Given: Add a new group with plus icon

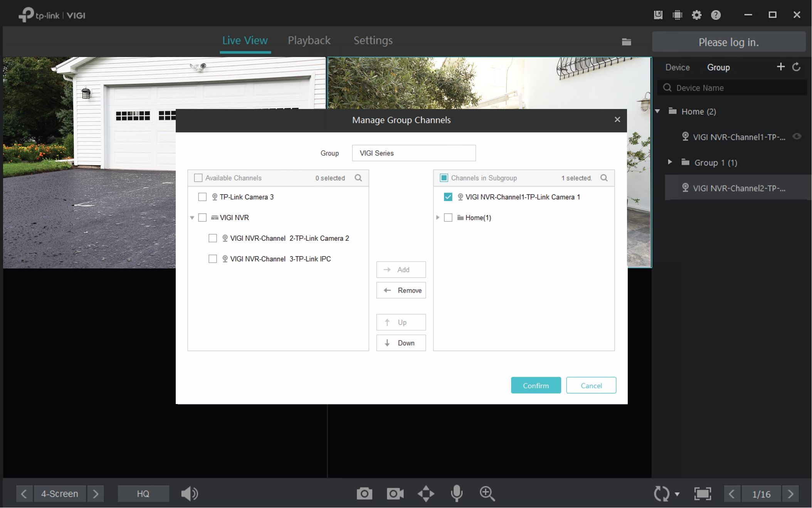Looking at the screenshot, I should pos(780,67).
